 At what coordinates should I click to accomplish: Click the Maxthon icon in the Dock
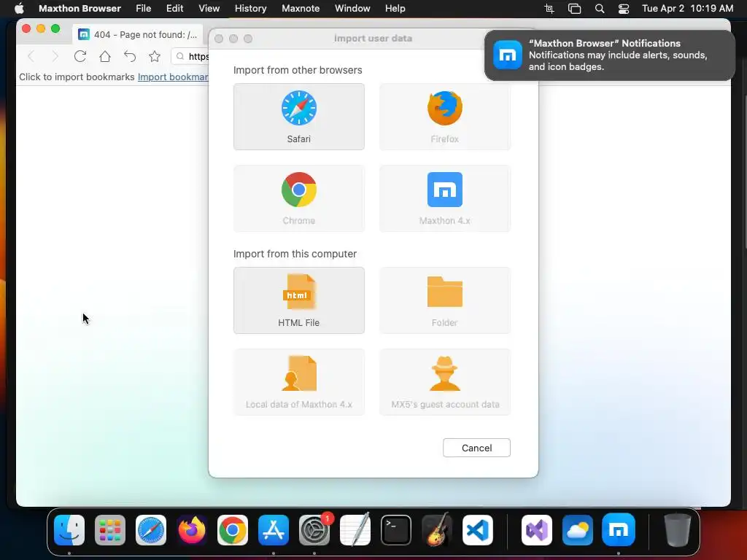tap(619, 530)
